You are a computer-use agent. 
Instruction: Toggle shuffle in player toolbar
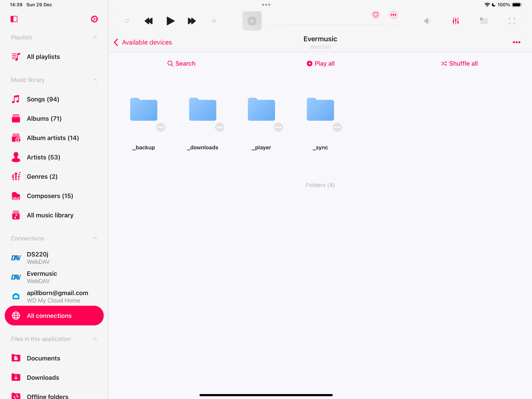pos(213,21)
